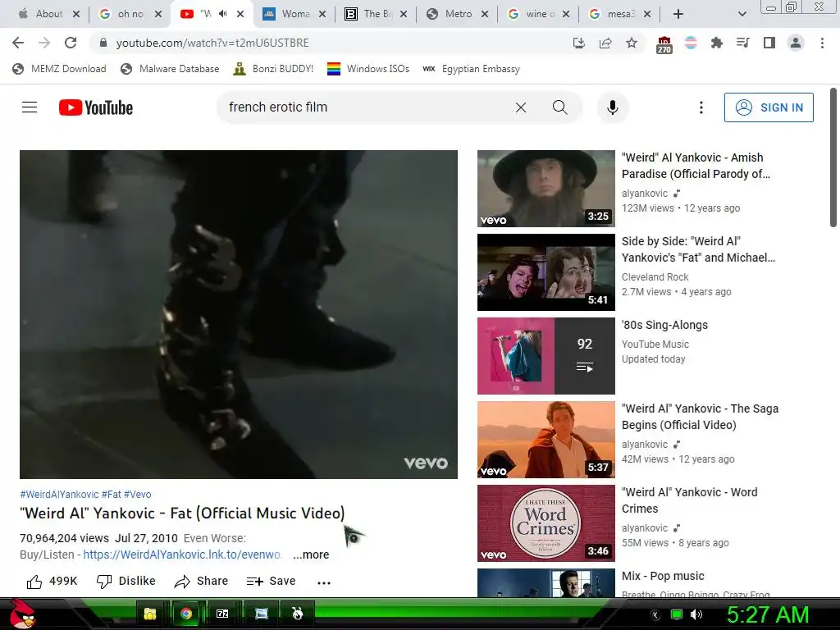Switch to the Metro tab
This screenshot has height=630, width=840.
click(458, 14)
